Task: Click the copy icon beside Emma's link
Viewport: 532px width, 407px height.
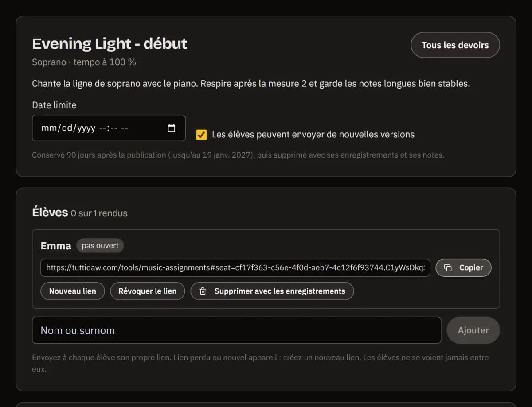Action: [x=448, y=267]
